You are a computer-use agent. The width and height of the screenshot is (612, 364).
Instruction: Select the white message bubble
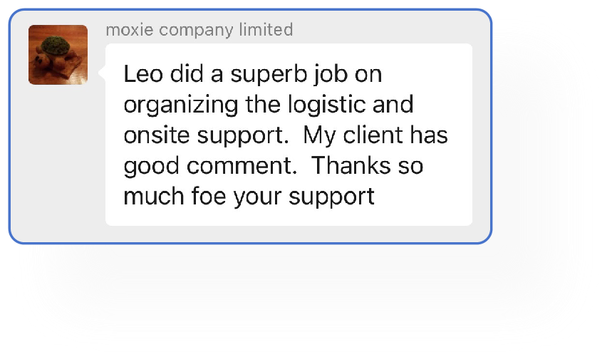(289, 135)
